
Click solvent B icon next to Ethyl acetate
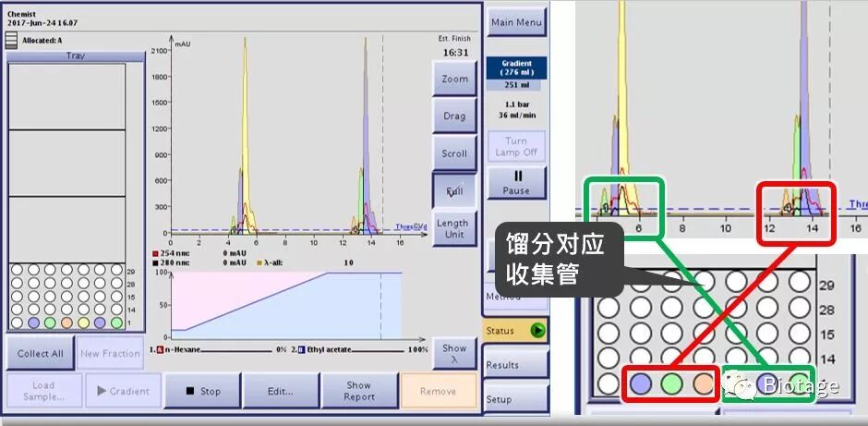(301, 350)
